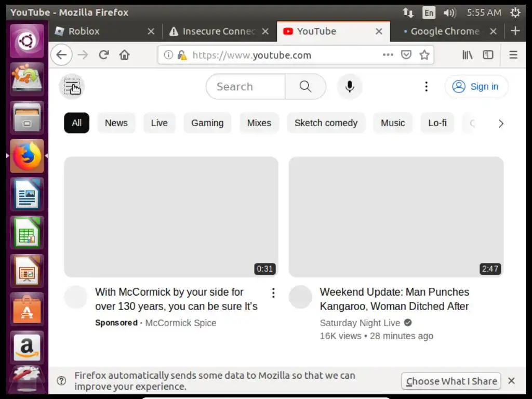532x399 pixels.
Task: Select the Live filter chip
Action: pyautogui.click(x=159, y=123)
